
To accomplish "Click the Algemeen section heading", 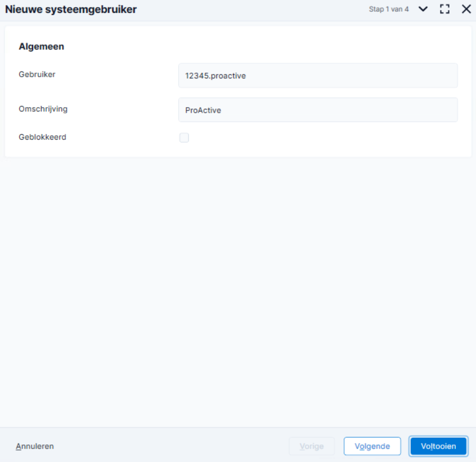I will 42,46.
